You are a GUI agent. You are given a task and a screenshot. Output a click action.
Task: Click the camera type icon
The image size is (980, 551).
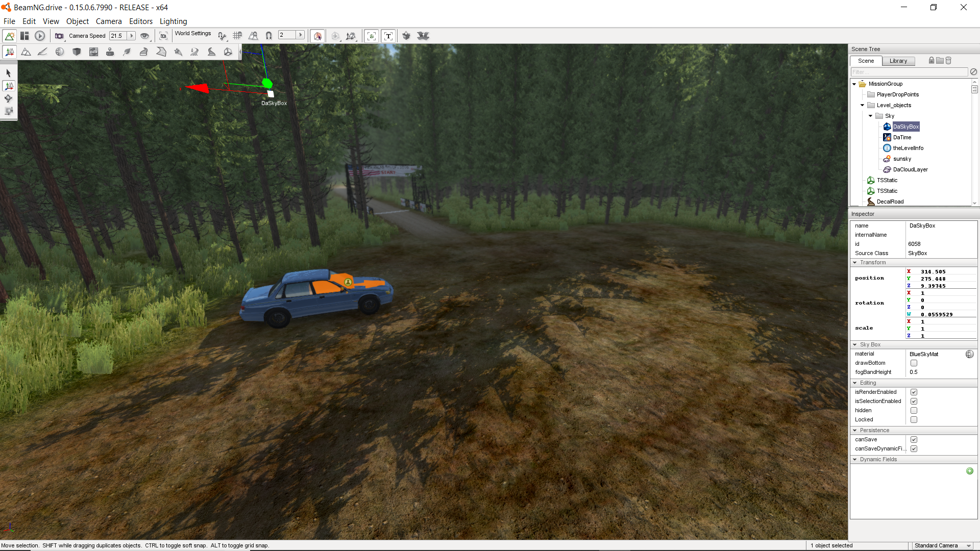coord(59,36)
